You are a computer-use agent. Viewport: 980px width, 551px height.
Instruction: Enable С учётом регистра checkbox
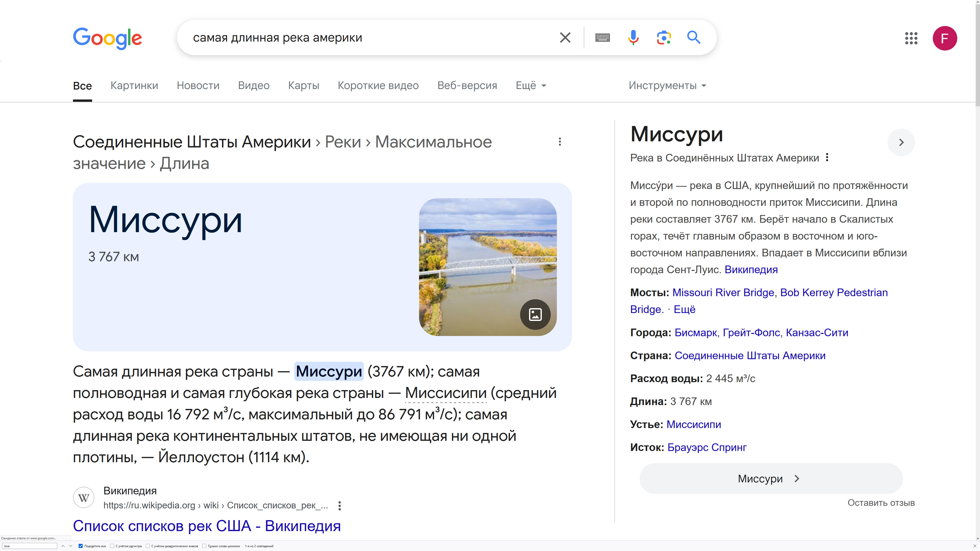pyautogui.click(x=112, y=546)
